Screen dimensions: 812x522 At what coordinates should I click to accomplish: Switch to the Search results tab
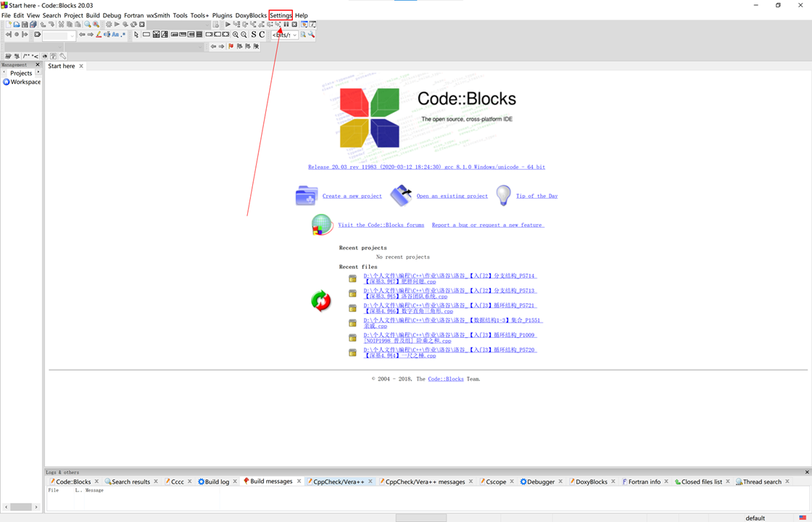[130, 481]
